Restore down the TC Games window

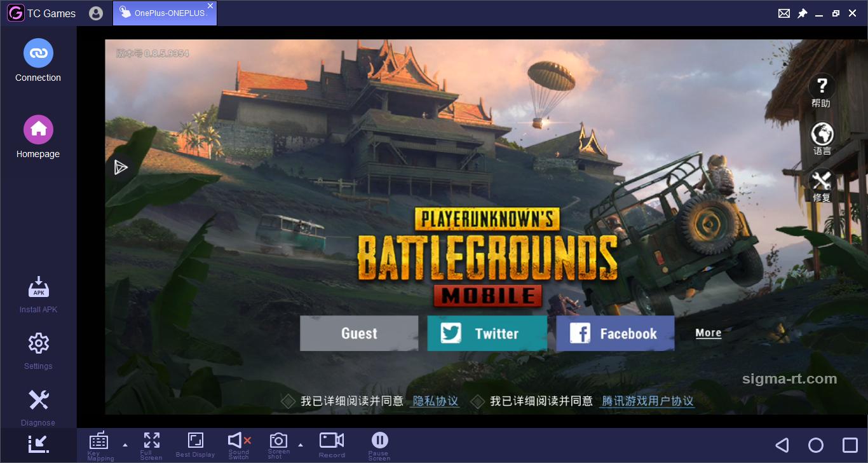pos(836,13)
